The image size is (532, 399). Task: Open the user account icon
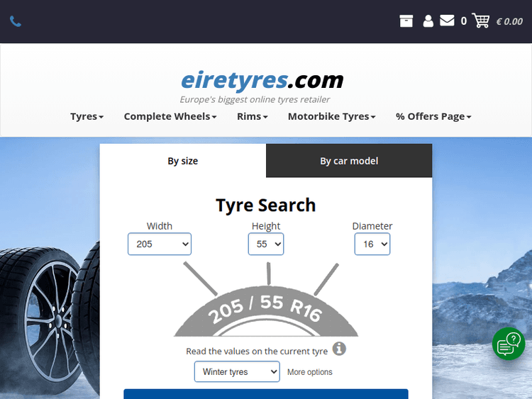[428, 21]
